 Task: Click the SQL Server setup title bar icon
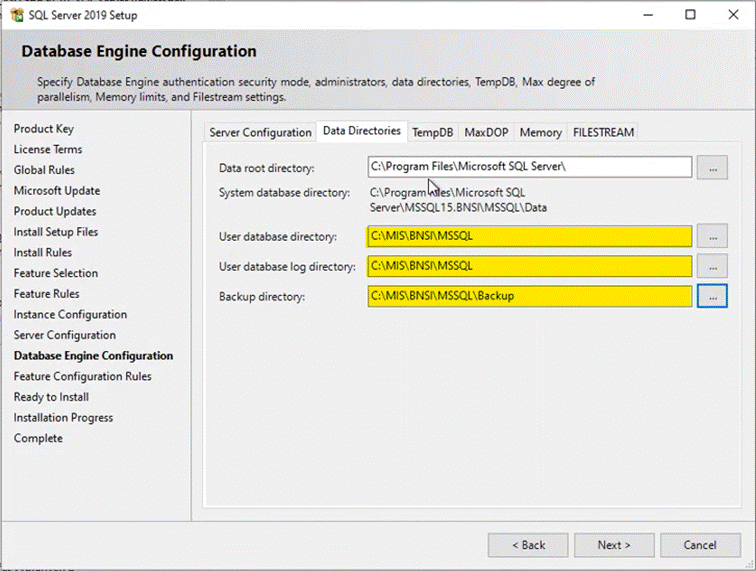coord(17,15)
